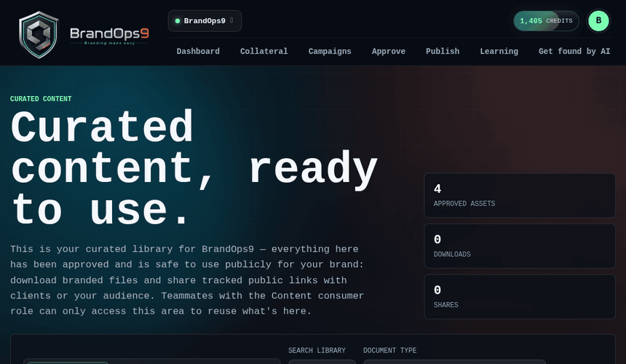
Task: Open the Publish nav item
Action: click(x=443, y=51)
